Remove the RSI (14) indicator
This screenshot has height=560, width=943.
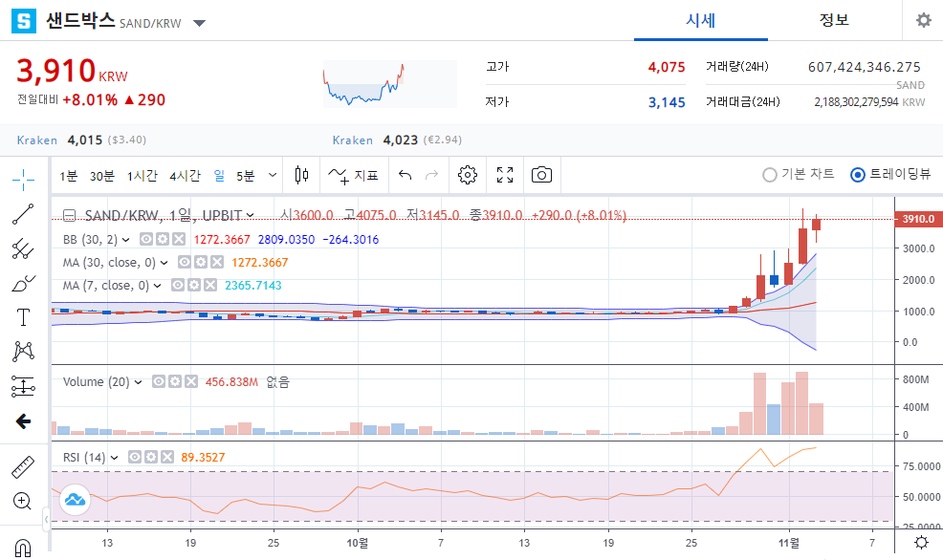point(167,457)
